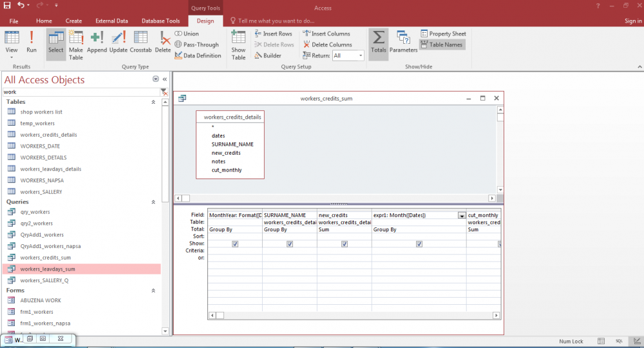Select the Data Definition query option
This screenshot has width=644, height=348.
pos(198,55)
